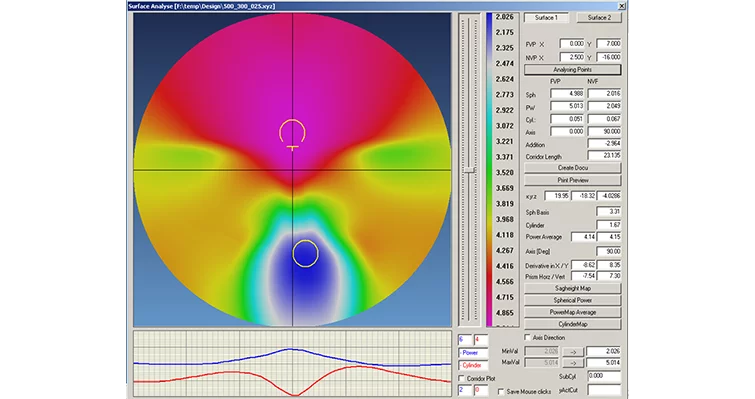Enable the Axis Direction checkbox
The width and height of the screenshot is (755, 399).
coord(527,338)
